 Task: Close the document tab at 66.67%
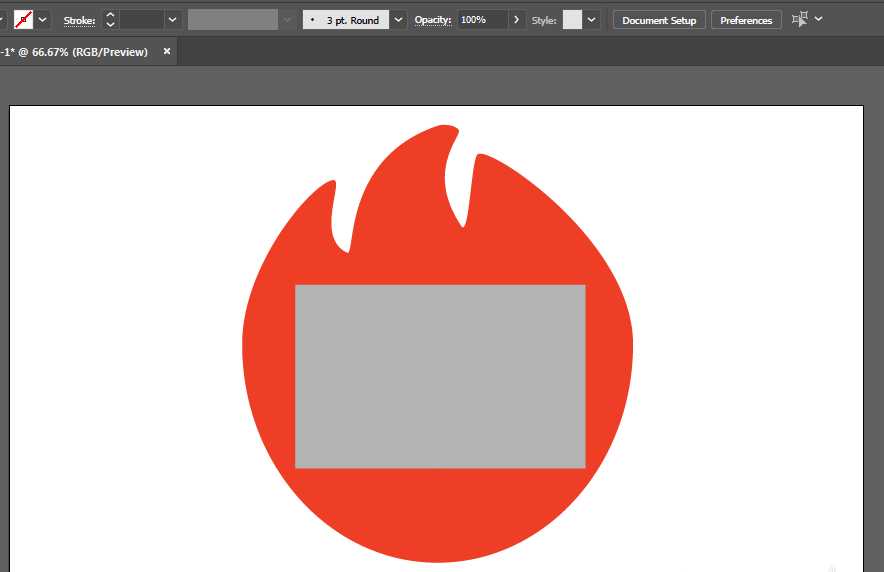pos(167,51)
